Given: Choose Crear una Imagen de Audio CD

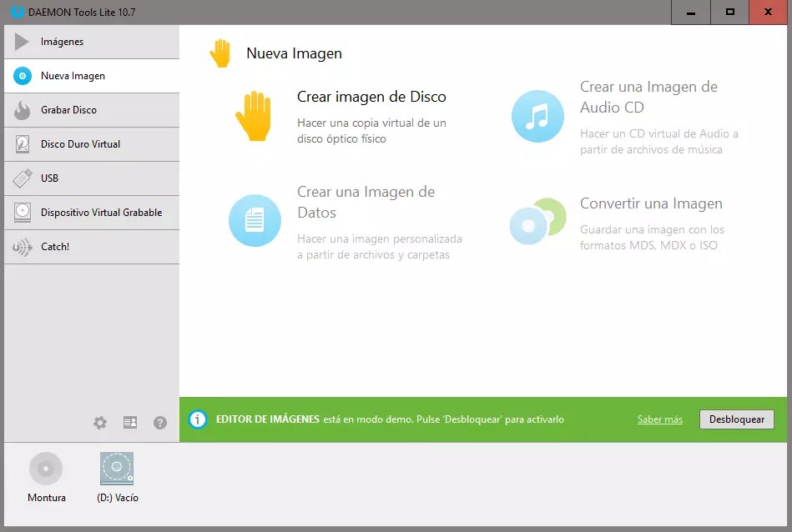Looking at the screenshot, I should tap(648, 97).
